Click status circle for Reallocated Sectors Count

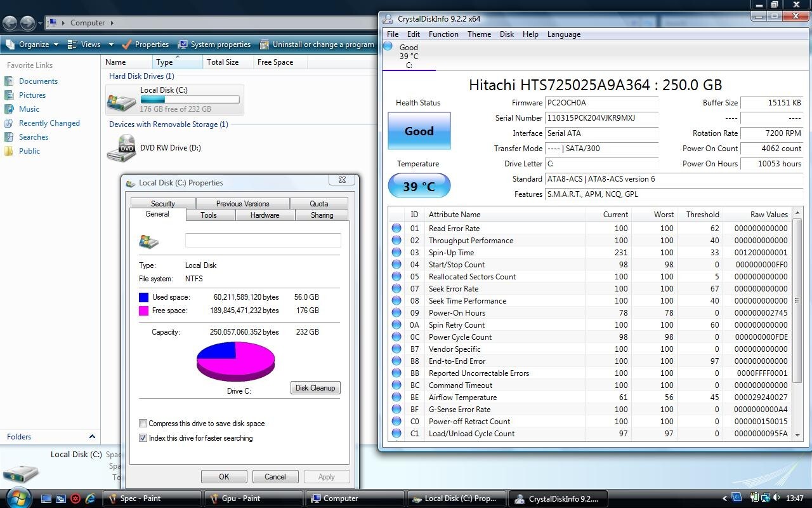pos(396,276)
